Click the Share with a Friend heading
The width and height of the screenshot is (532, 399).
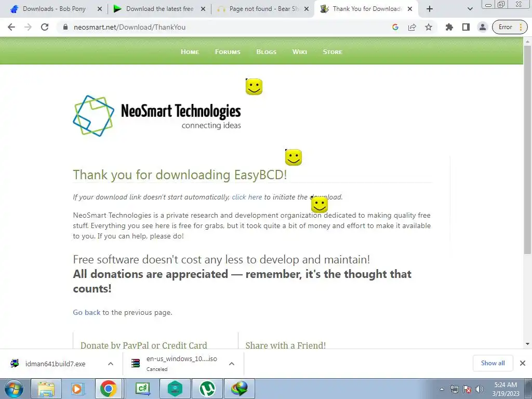pos(285,345)
